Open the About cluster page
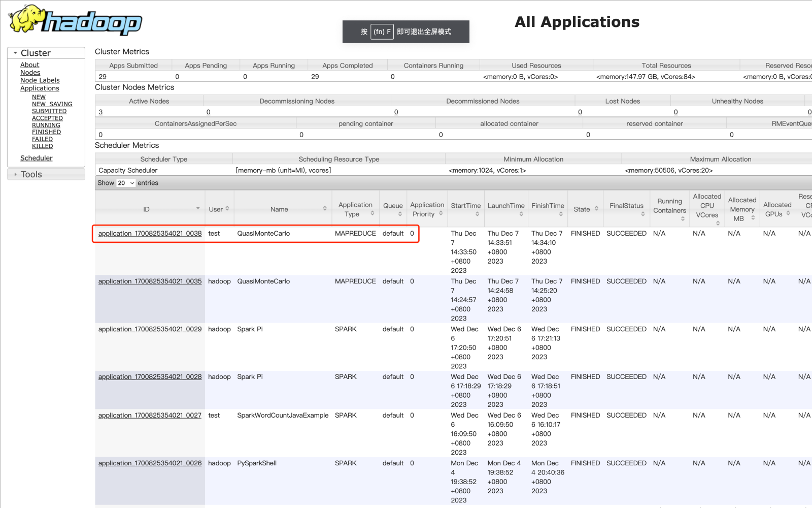Viewport: 812px width, 508px height. click(x=29, y=65)
